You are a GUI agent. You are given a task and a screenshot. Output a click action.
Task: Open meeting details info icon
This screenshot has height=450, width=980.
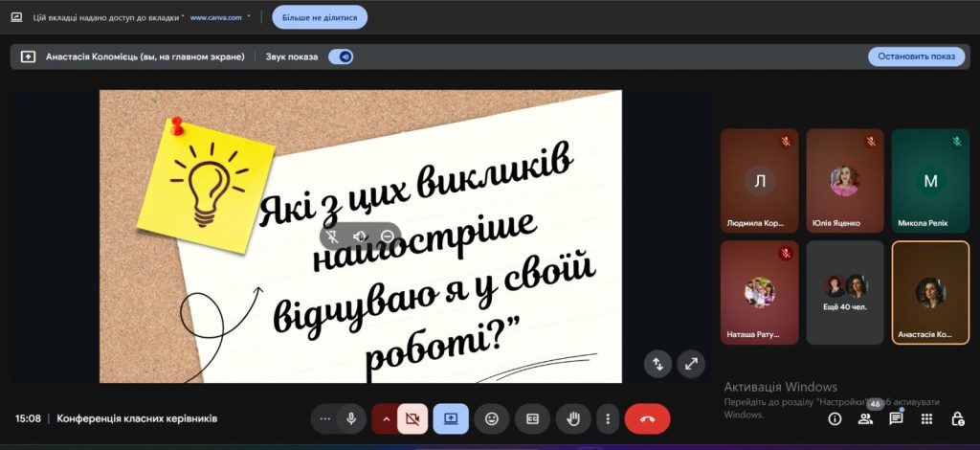835,418
